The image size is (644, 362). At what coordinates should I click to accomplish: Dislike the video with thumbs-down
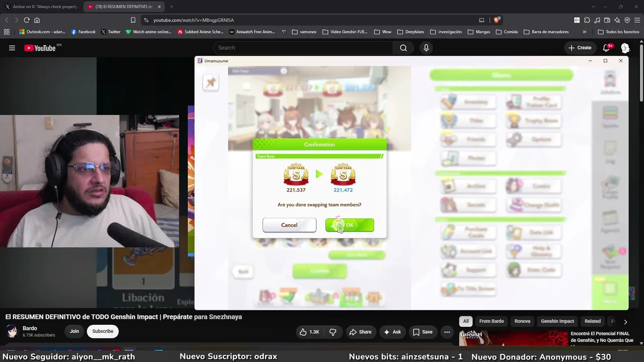click(333, 332)
